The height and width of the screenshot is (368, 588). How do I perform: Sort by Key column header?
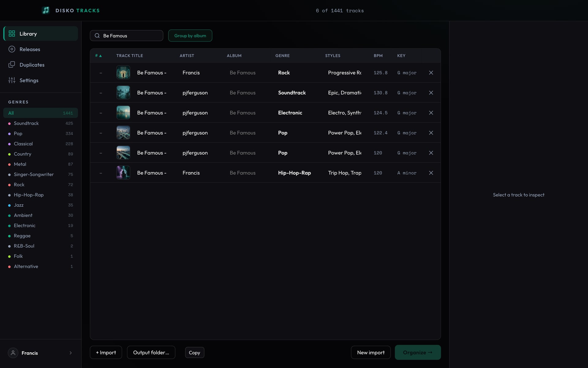point(401,56)
